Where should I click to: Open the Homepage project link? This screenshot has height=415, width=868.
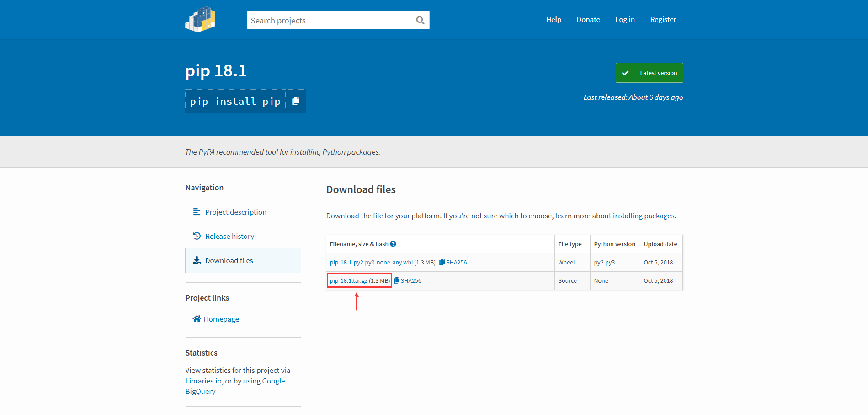click(x=221, y=319)
